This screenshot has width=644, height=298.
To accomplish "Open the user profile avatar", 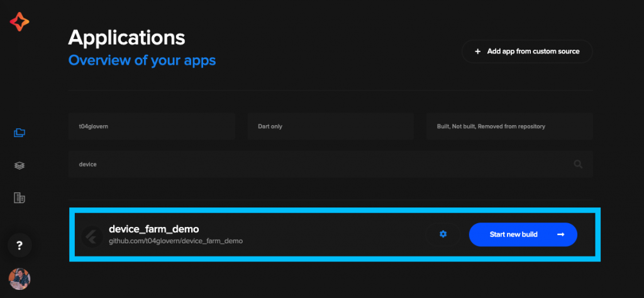I will point(19,279).
